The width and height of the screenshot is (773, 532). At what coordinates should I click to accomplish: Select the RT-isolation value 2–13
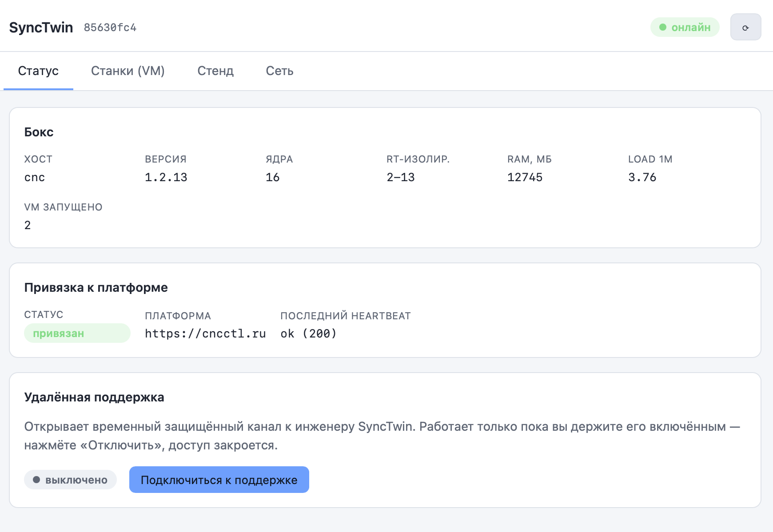[401, 177]
